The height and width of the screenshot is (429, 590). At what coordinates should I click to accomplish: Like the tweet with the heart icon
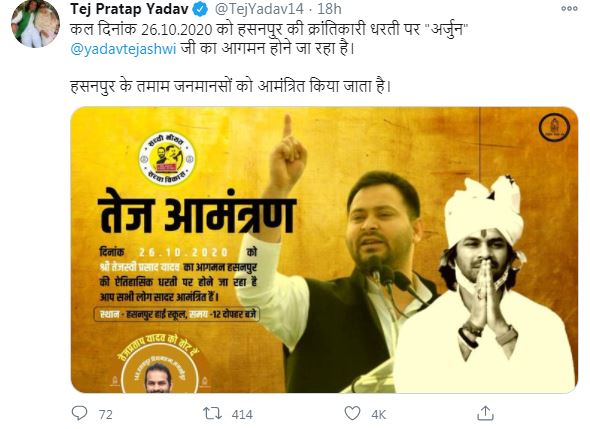(x=352, y=413)
